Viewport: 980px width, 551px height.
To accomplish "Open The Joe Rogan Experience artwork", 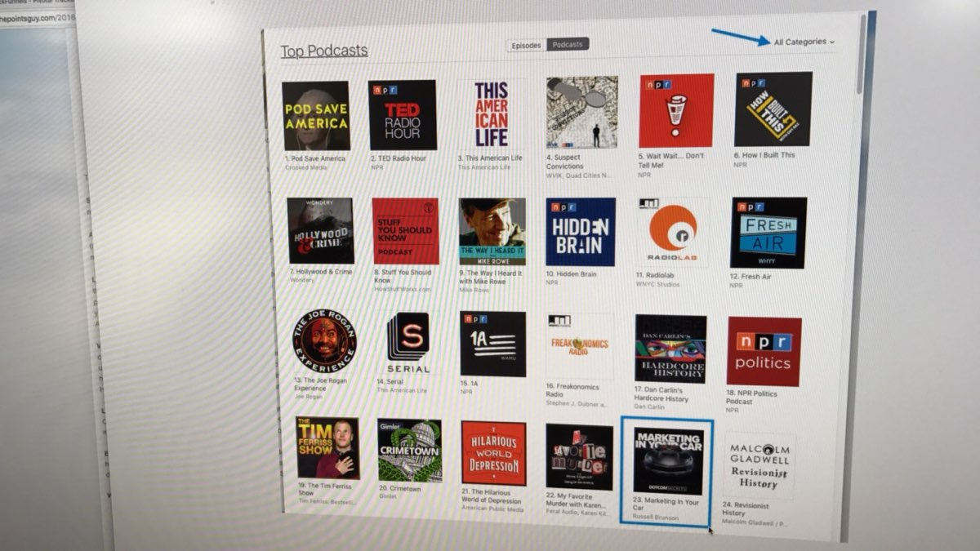I will [x=325, y=341].
